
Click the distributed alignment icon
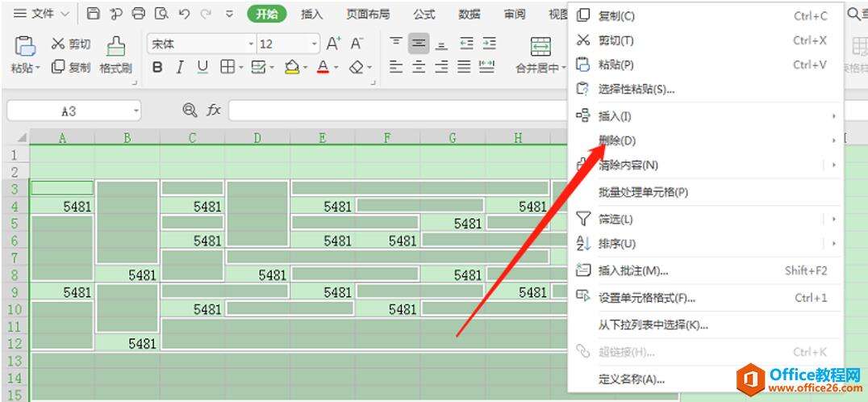[x=487, y=67]
